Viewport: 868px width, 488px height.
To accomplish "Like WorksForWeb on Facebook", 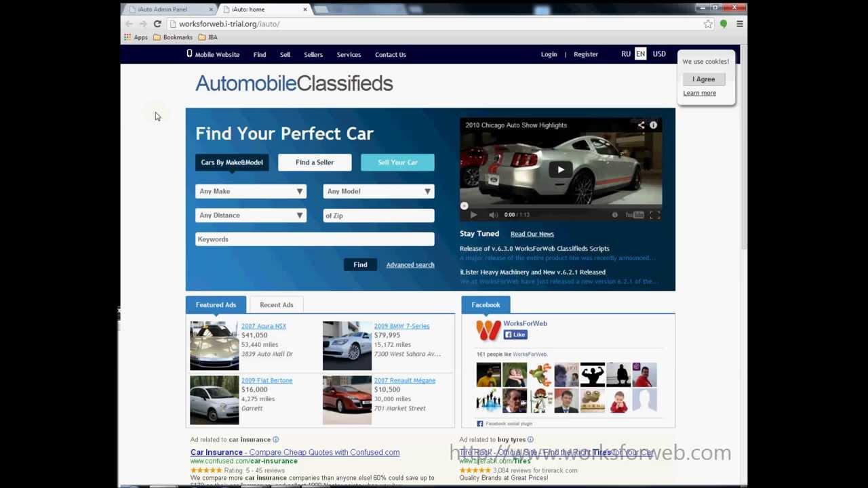I will coord(515,335).
